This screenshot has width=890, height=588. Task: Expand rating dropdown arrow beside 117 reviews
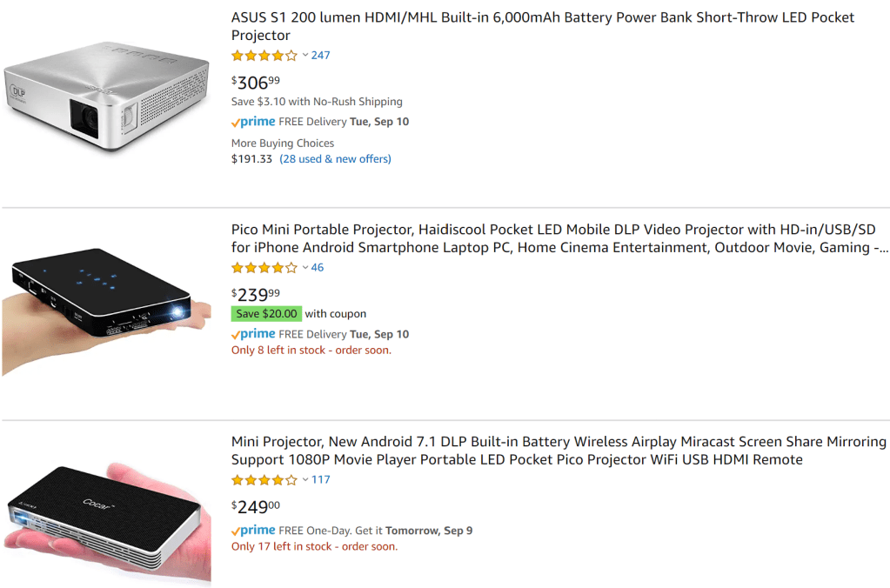coord(305,480)
